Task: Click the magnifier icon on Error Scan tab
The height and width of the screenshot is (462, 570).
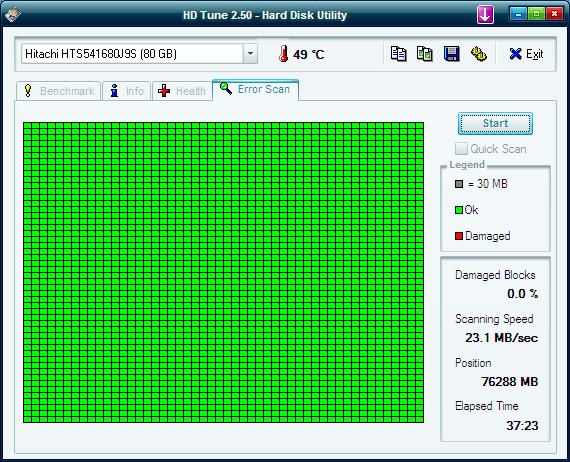Action: [x=226, y=88]
